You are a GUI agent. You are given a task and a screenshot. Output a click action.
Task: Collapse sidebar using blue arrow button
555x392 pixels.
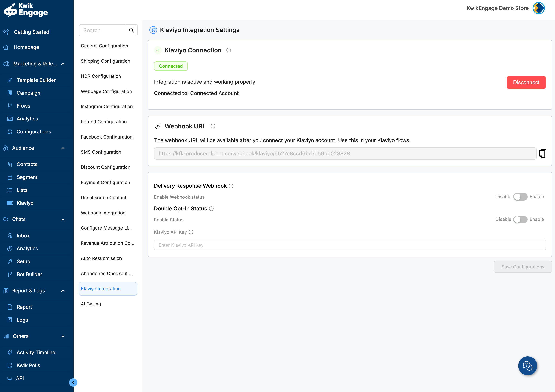coord(73,383)
